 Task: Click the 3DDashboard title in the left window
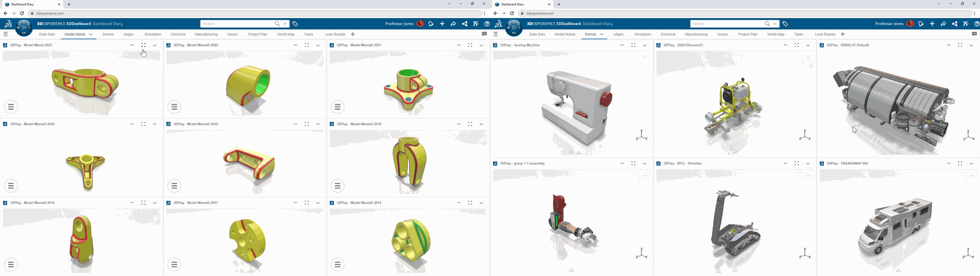tap(79, 24)
